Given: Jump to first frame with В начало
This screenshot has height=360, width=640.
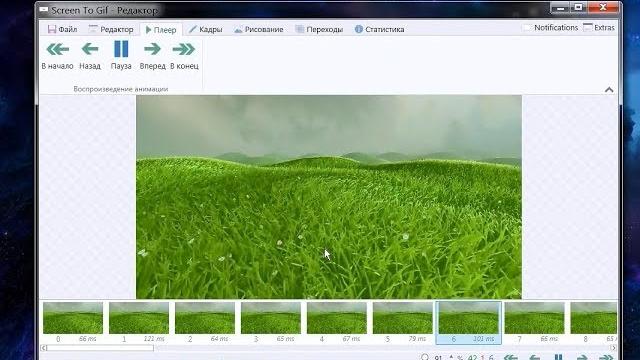Looking at the screenshot, I should [x=58, y=56].
